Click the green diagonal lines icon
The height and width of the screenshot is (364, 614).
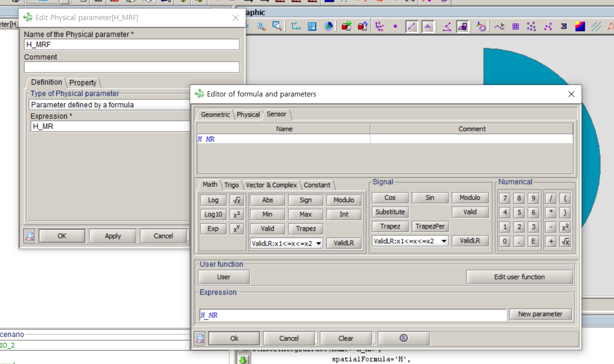pyautogui.click(x=596, y=26)
